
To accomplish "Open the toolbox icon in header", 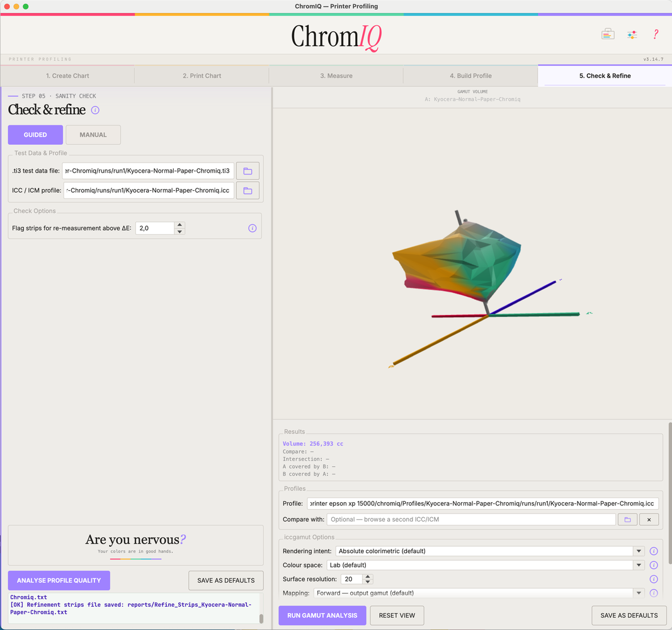I will [x=608, y=34].
